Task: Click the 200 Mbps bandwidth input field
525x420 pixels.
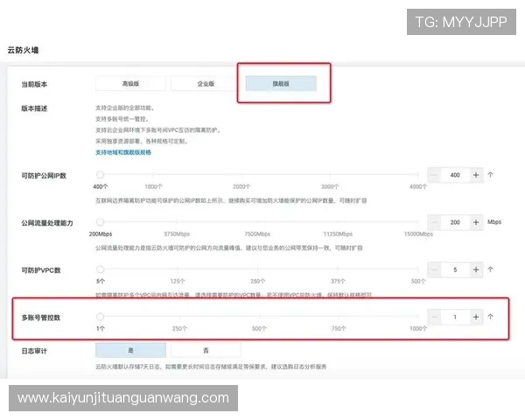Action: 455,222
